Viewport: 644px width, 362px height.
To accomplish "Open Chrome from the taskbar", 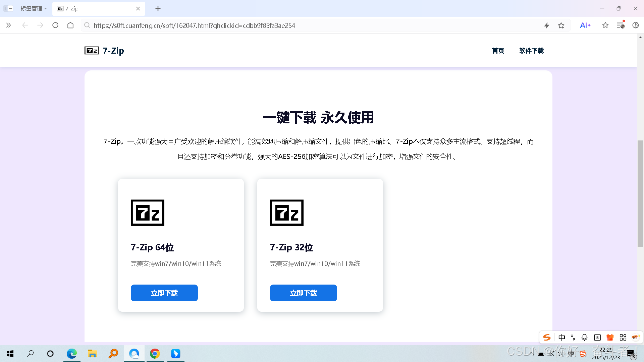I will coord(155,354).
